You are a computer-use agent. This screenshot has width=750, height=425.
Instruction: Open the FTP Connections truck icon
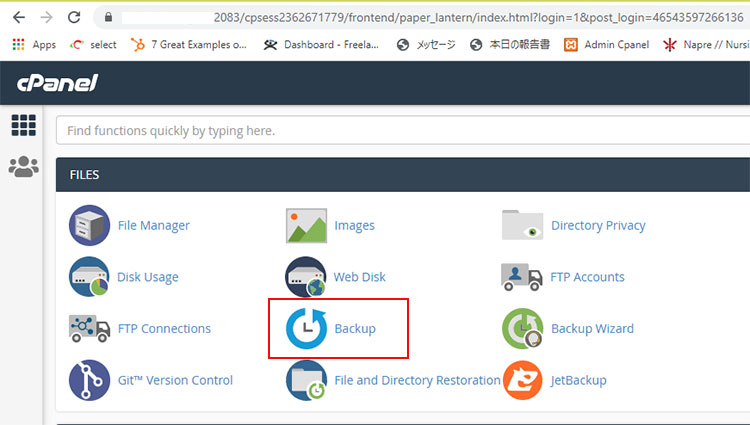(89, 328)
